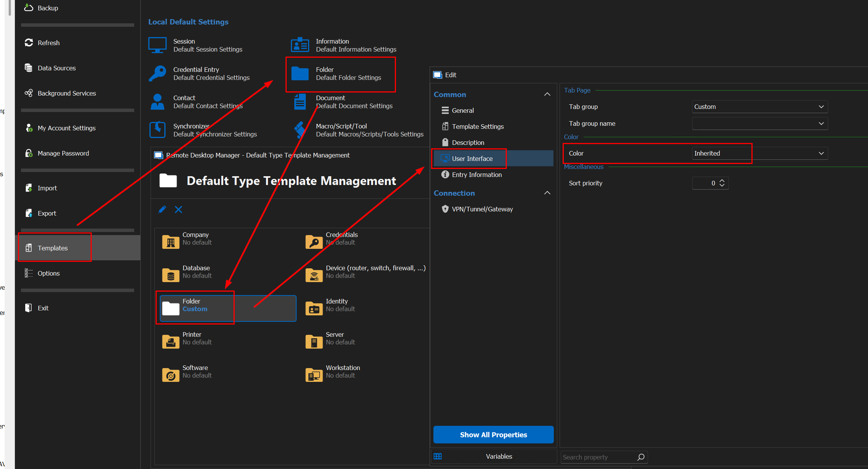
Task: Click search magnifier in property search
Action: tap(641, 457)
